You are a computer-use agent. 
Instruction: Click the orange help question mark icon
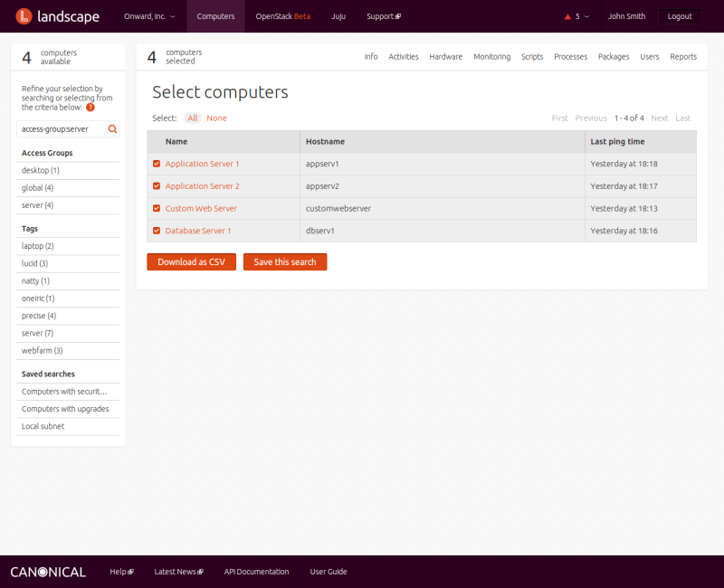pyautogui.click(x=90, y=108)
